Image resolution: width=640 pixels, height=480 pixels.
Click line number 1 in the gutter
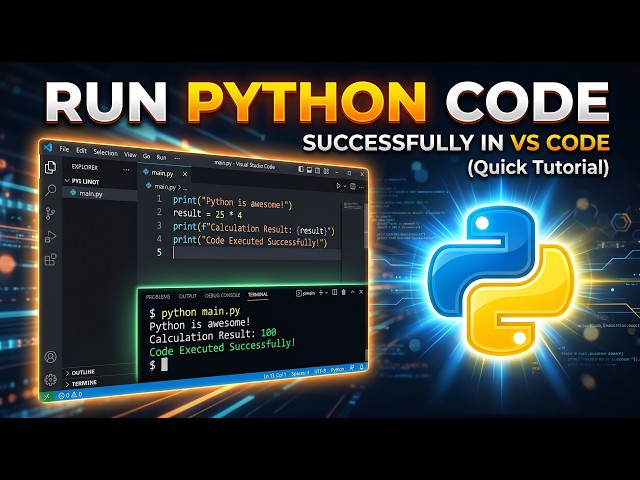tap(159, 199)
